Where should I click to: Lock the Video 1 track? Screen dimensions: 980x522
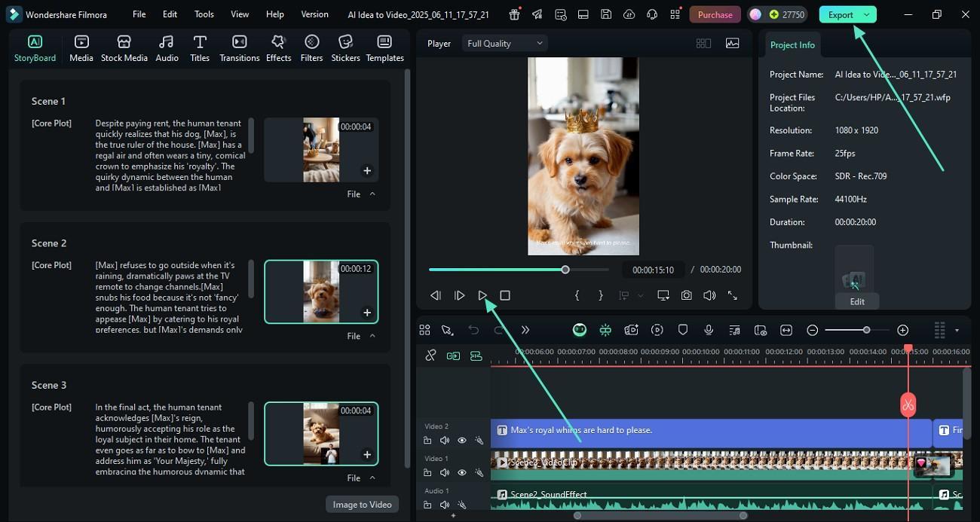[427, 472]
